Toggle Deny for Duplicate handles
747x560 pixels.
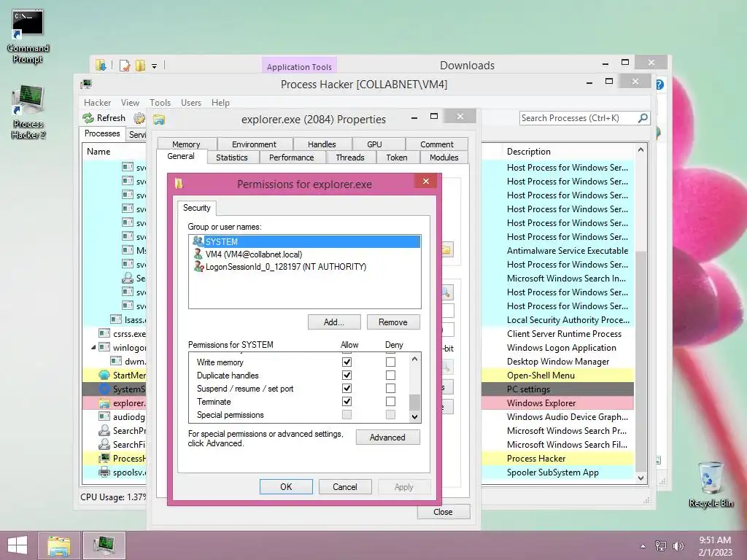coord(390,376)
